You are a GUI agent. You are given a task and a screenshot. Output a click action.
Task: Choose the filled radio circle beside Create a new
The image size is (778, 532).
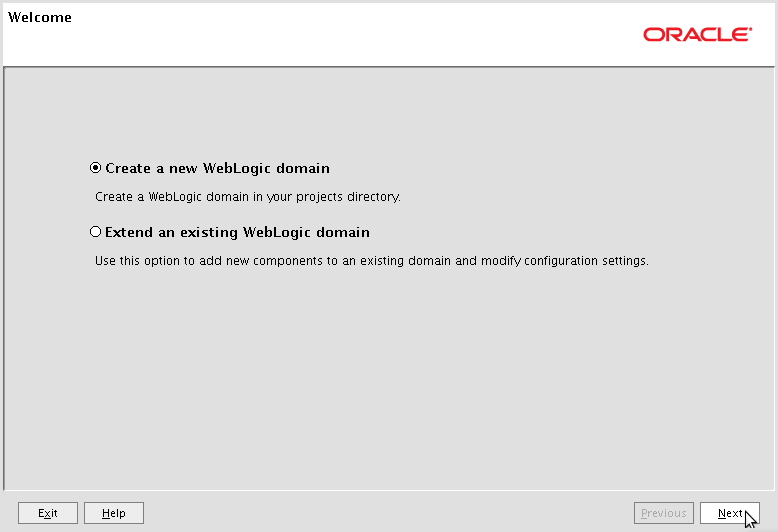(x=95, y=168)
